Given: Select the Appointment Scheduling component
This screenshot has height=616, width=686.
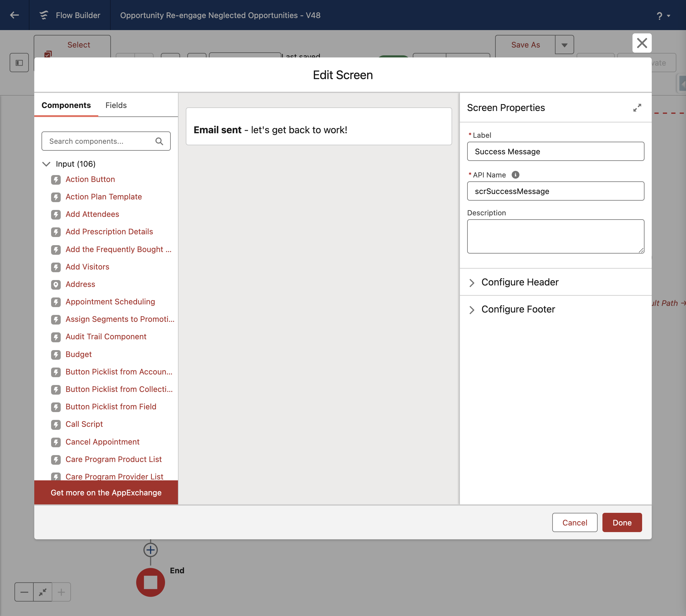Looking at the screenshot, I should (110, 302).
